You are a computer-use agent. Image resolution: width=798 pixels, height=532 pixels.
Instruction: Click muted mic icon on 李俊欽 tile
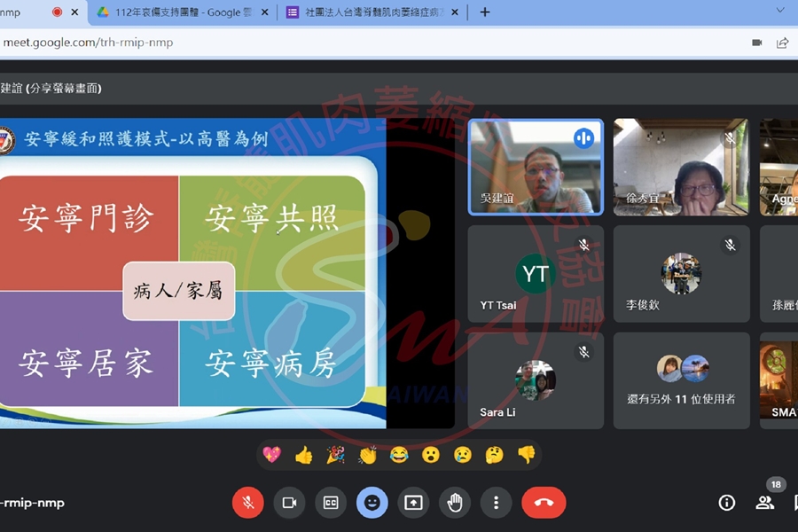730,245
